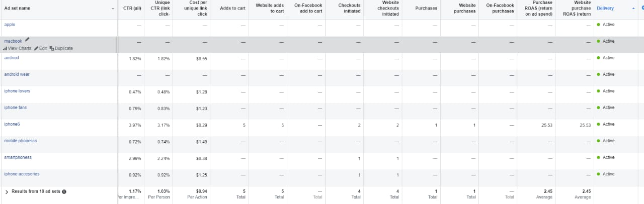This screenshot has width=644, height=204.
Task: Open the android wear ad set
Action: coord(17,74)
